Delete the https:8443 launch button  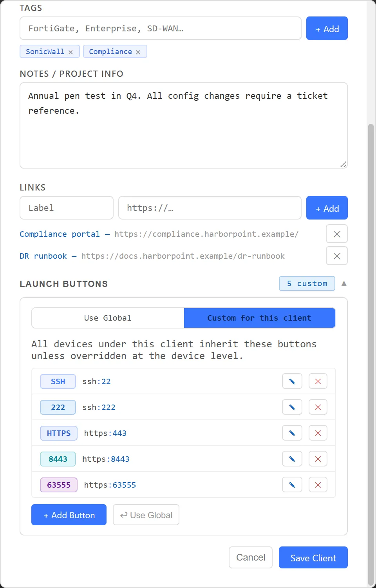[318, 459]
